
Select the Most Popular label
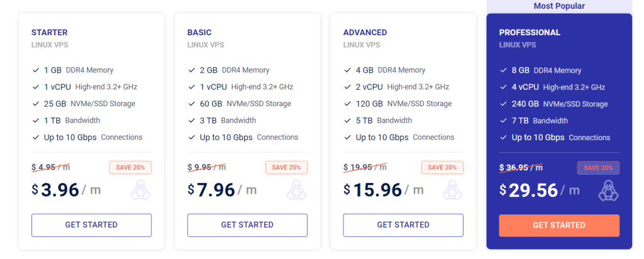[x=559, y=6]
